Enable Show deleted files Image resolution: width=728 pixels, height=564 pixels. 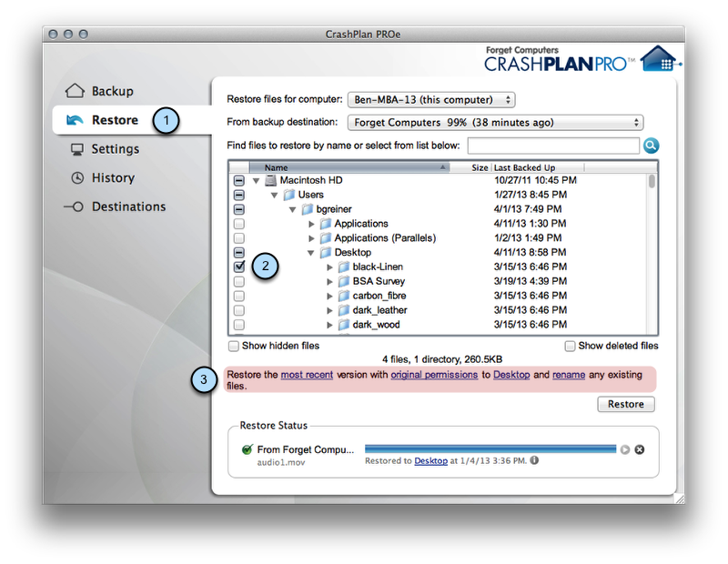(x=570, y=346)
